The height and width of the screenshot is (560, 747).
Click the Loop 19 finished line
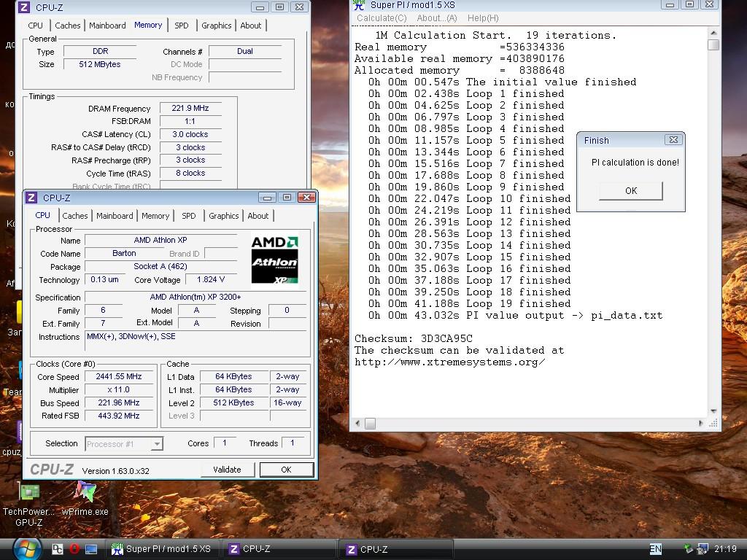click(469, 304)
